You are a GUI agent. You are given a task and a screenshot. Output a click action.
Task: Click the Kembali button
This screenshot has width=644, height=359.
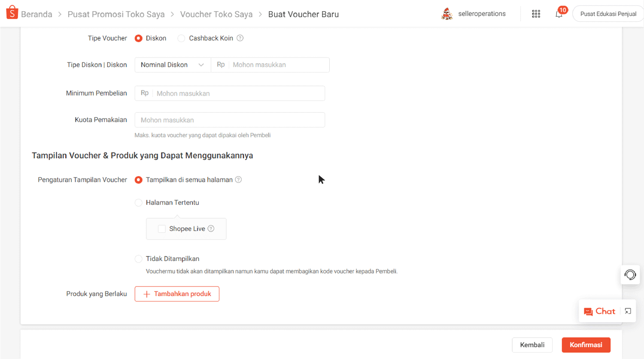532,345
